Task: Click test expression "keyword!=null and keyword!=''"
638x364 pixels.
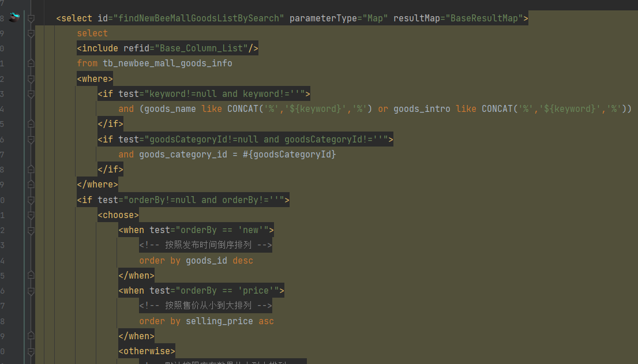Action: pos(224,94)
